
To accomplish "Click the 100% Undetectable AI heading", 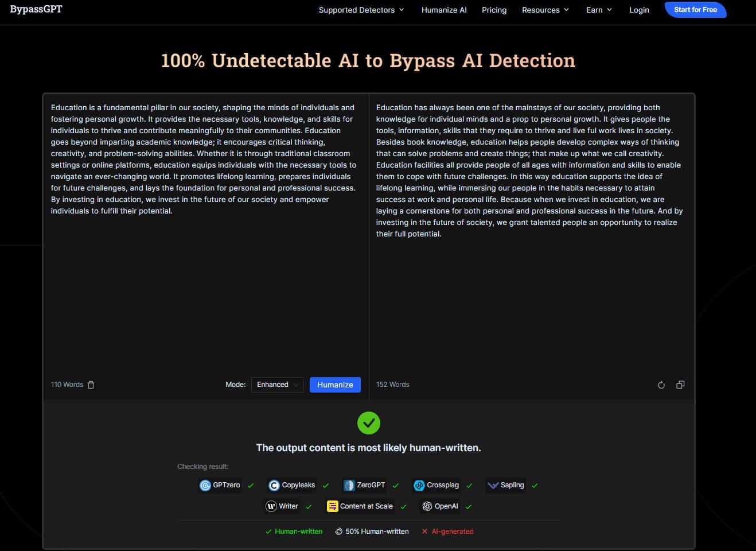I will pyautogui.click(x=368, y=61).
